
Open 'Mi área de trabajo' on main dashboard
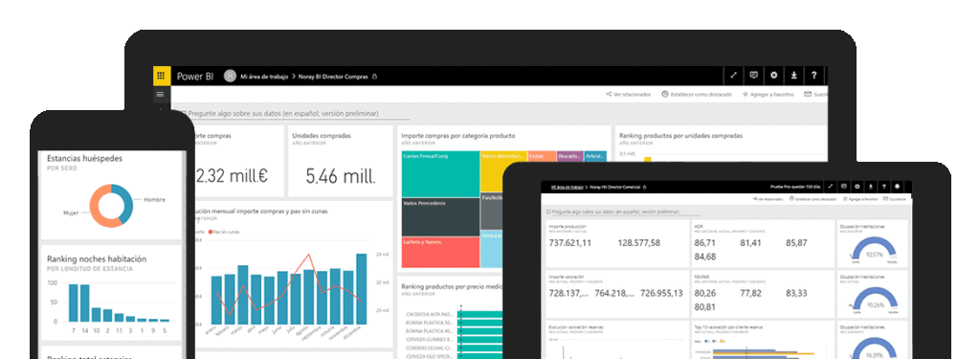point(264,77)
